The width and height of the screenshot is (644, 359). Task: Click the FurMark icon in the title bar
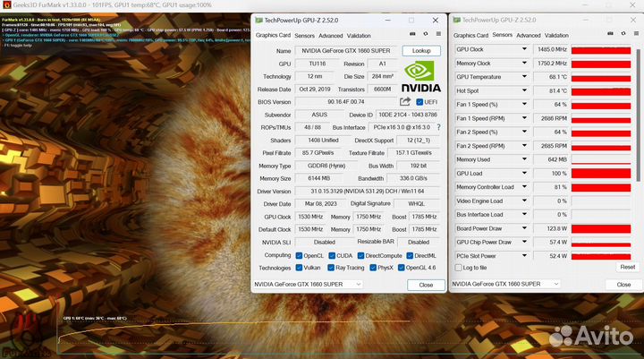(6, 5)
